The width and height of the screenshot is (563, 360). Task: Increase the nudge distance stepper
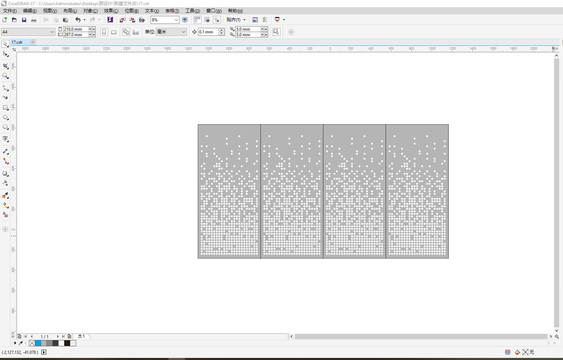222,30
